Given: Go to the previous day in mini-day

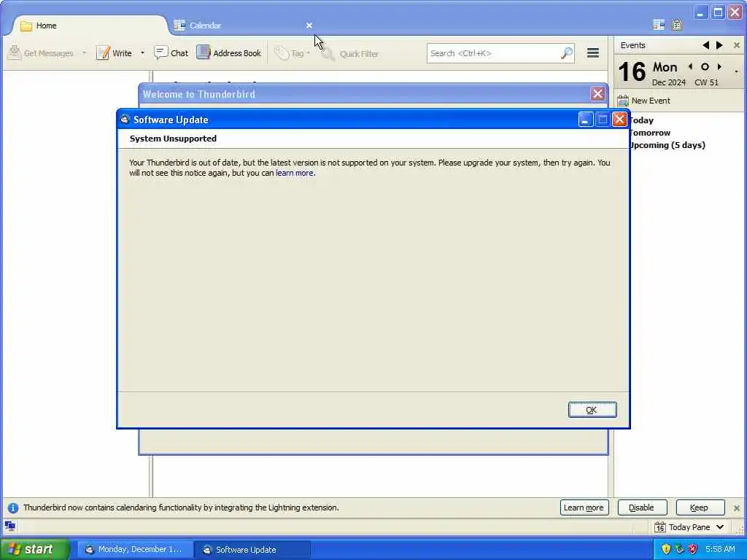Looking at the screenshot, I should [x=690, y=66].
